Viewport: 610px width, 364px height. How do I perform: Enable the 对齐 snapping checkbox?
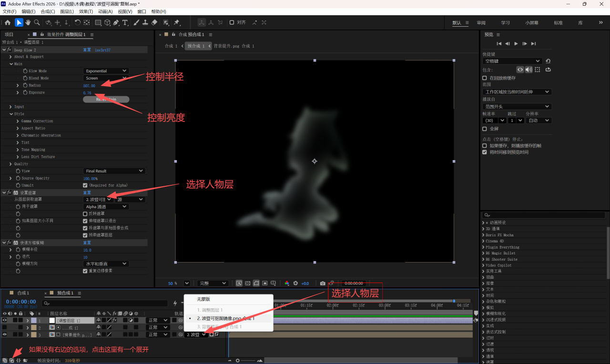coord(232,22)
